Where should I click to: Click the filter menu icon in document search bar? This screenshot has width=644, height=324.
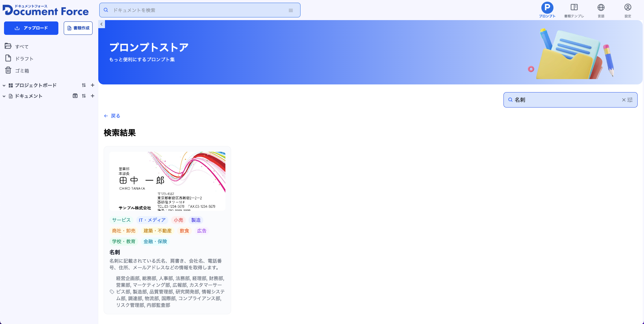coord(291,10)
